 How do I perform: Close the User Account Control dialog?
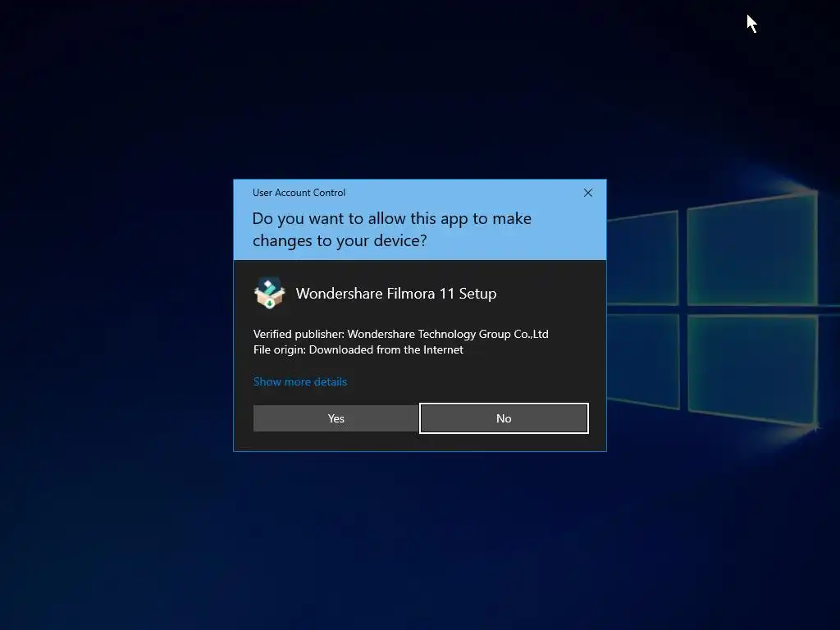[587, 193]
